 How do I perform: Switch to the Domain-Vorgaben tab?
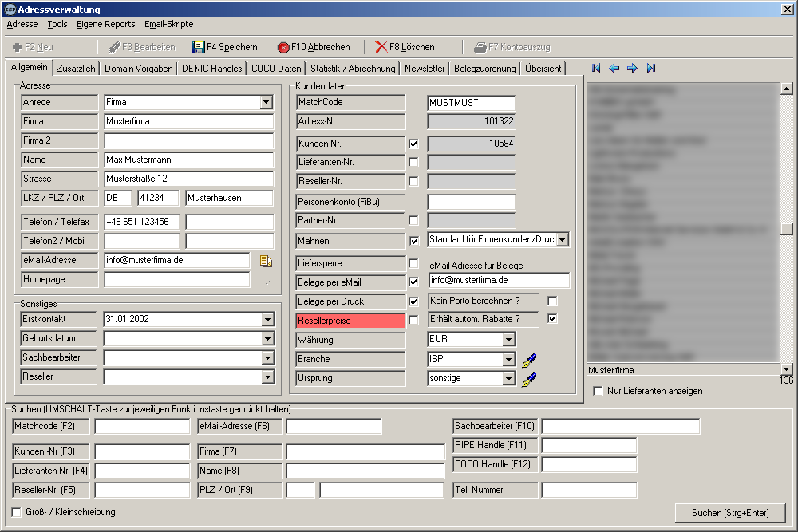(x=138, y=69)
